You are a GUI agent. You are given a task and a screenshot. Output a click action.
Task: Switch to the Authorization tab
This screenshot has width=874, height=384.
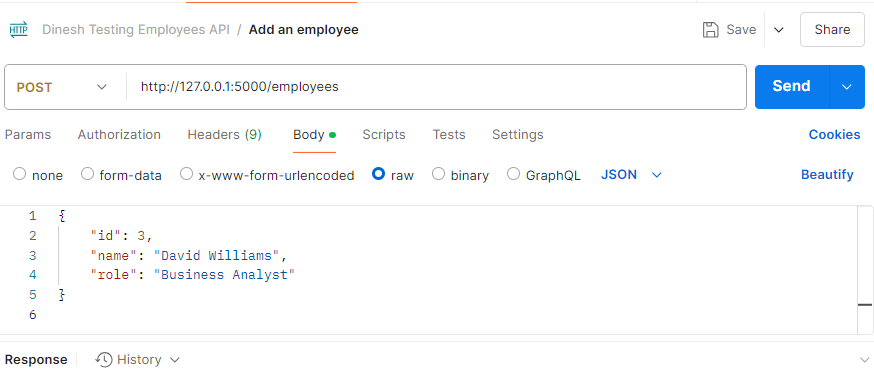coord(119,135)
